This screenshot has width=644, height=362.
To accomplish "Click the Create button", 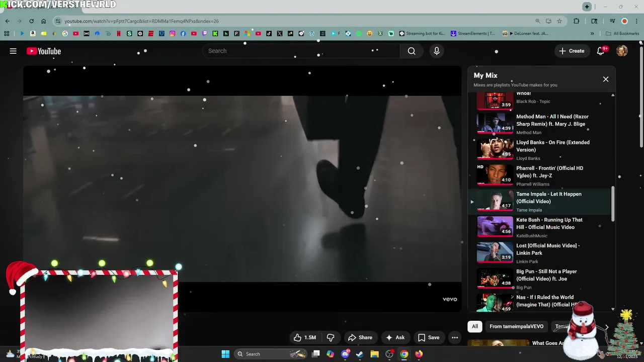I will pos(572,51).
